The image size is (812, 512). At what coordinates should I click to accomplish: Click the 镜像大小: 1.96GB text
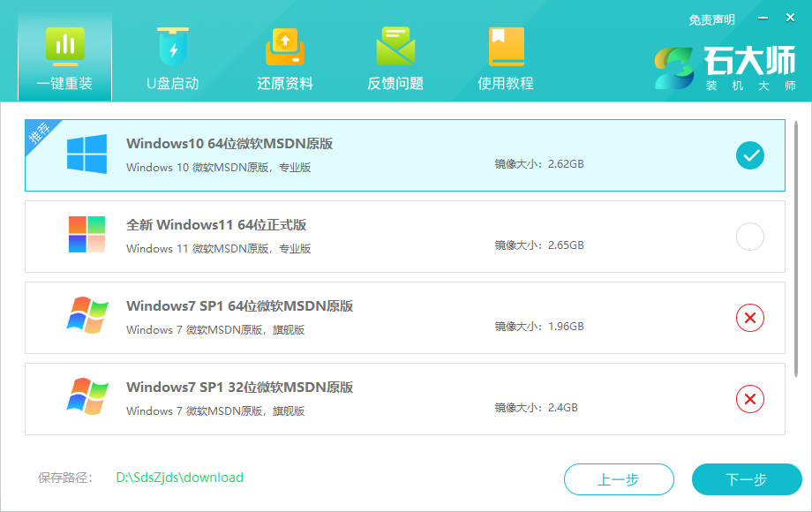coord(539,327)
